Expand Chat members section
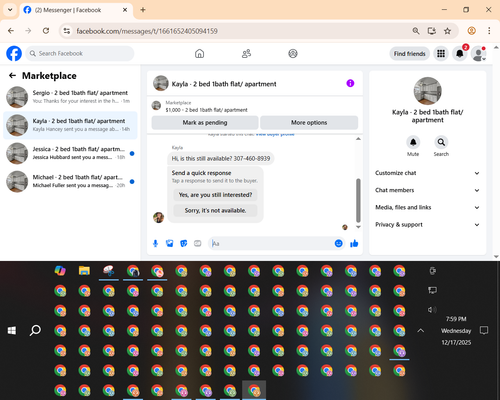This screenshot has width=500, height=400. (x=428, y=190)
